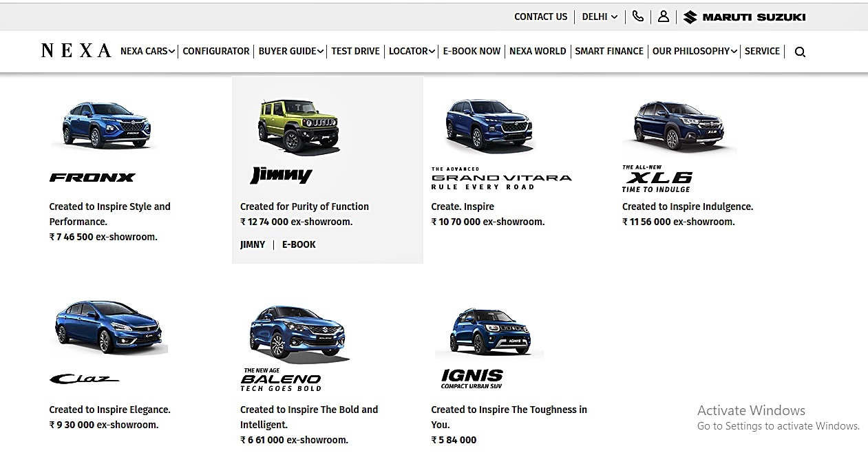Screen dimensions: 868x455
Task: Select the Ciaz sedan image
Action: pyautogui.click(x=109, y=328)
